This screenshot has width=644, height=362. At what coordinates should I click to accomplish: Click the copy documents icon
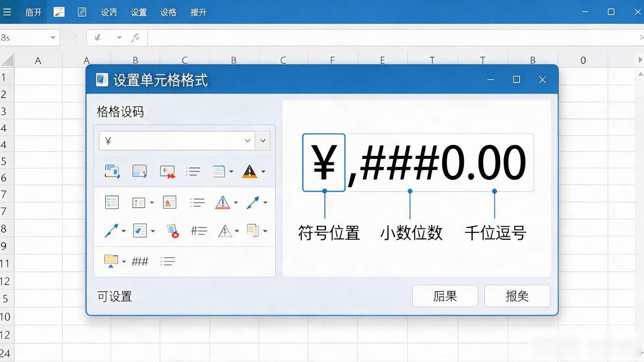pos(253,230)
